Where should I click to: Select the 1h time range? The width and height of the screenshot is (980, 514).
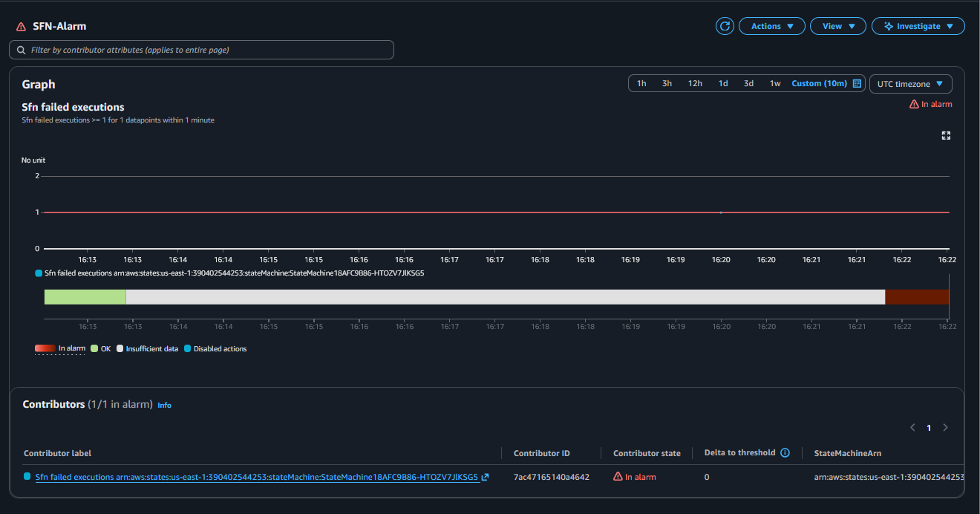(641, 83)
